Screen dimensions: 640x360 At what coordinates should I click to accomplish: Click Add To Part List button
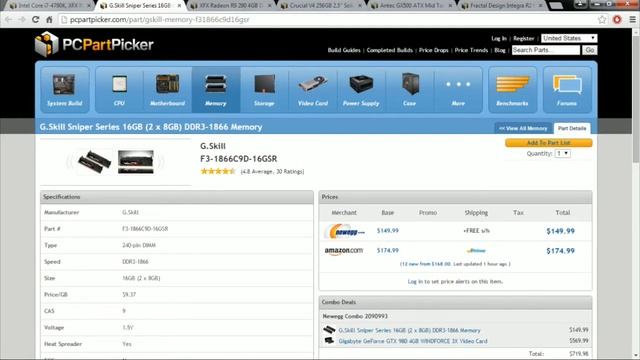(x=549, y=143)
